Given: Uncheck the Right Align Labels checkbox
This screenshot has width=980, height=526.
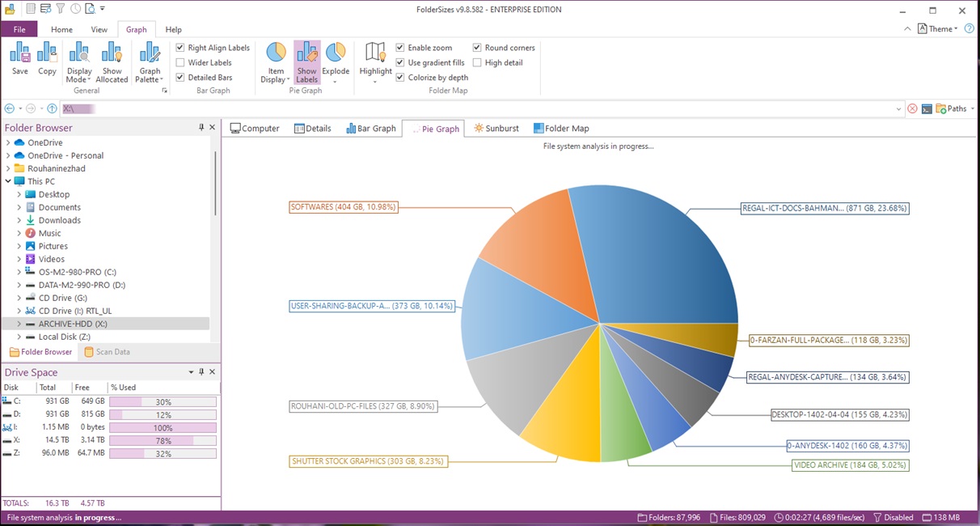Looking at the screenshot, I should point(180,48).
